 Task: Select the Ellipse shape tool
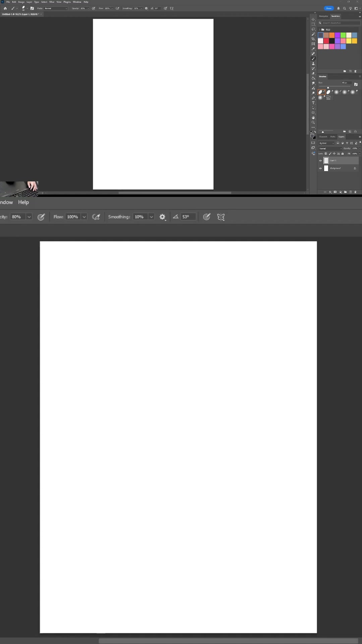tap(313, 113)
